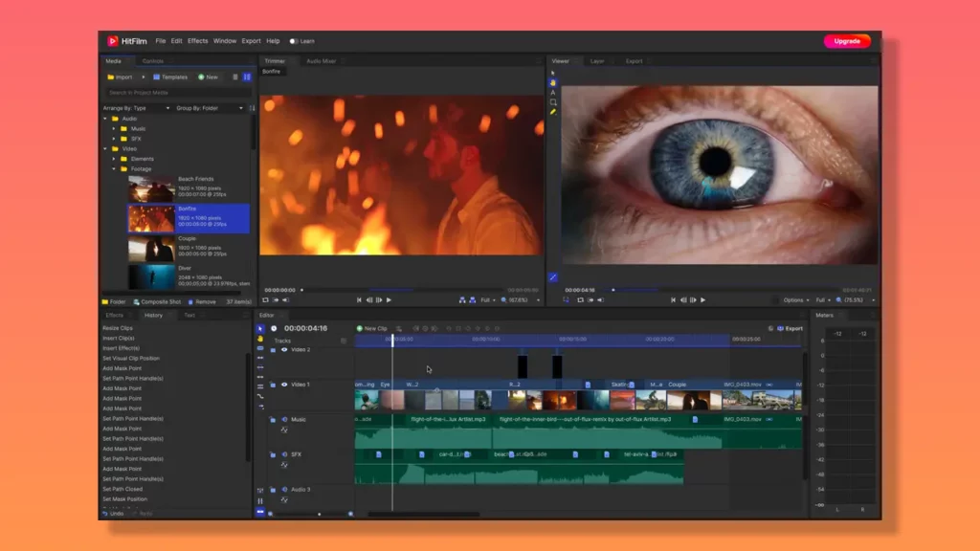Open the File menu
This screenshot has width=980, height=551.
[161, 41]
